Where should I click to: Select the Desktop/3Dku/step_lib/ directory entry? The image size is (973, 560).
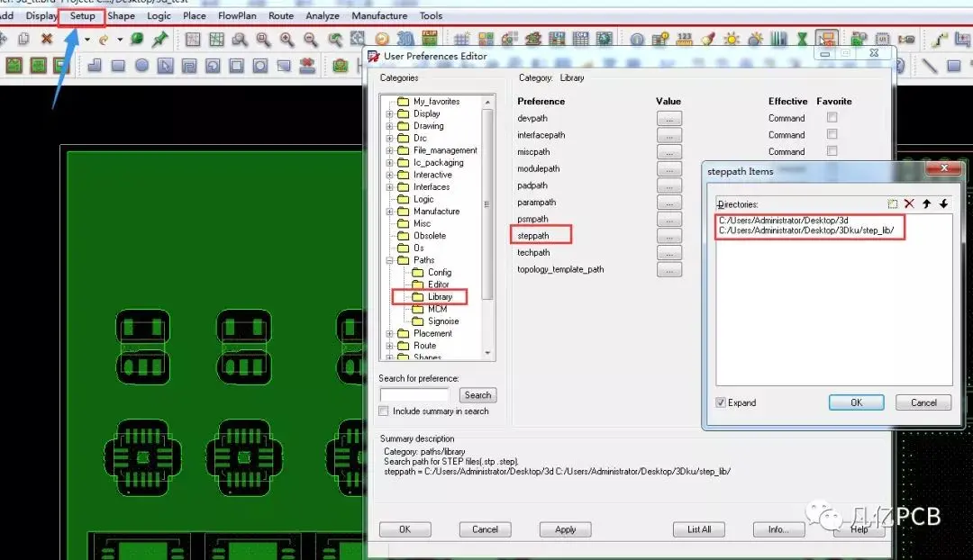806,230
